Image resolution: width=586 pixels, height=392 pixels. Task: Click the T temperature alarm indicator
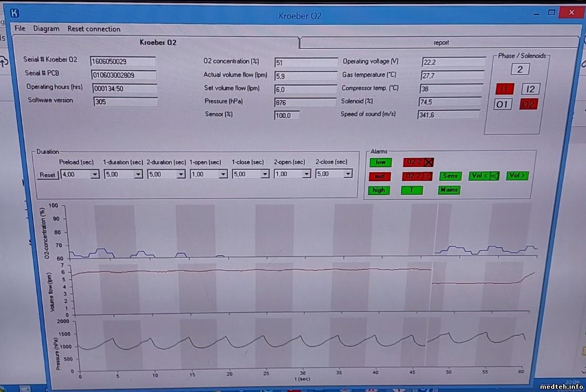click(412, 190)
